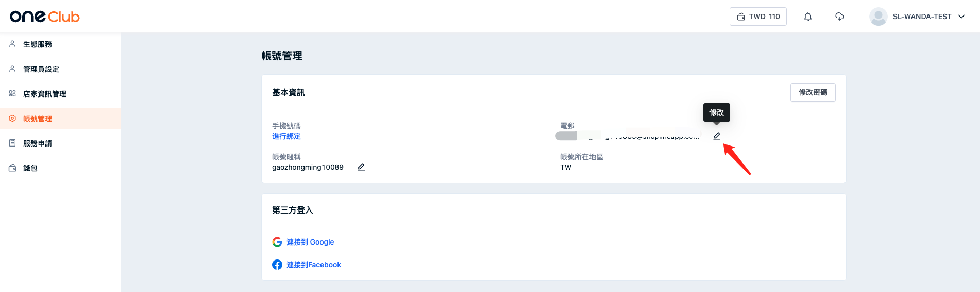Click the oneClub logo
Screen dimensions: 980x292
(45, 17)
